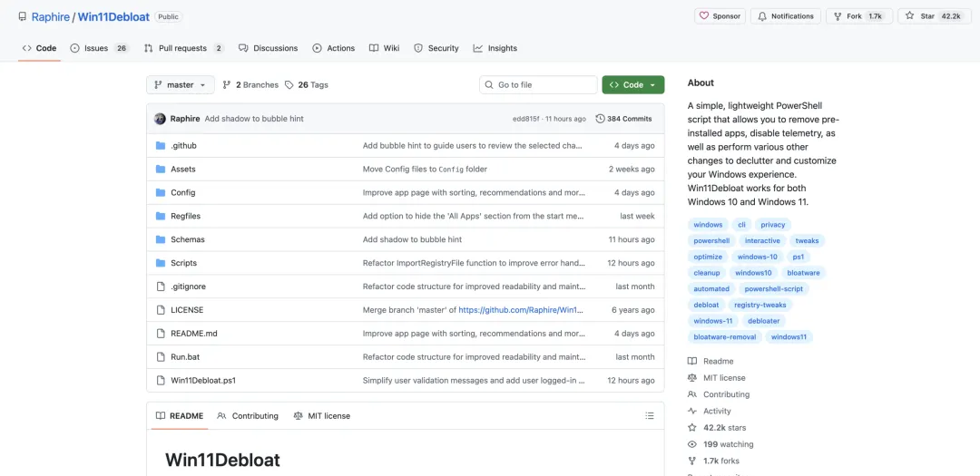Image resolution: width=980 pixels, height=476 pixels.
Task: Open the master branch dropdown
Action: tap(181, 85)
